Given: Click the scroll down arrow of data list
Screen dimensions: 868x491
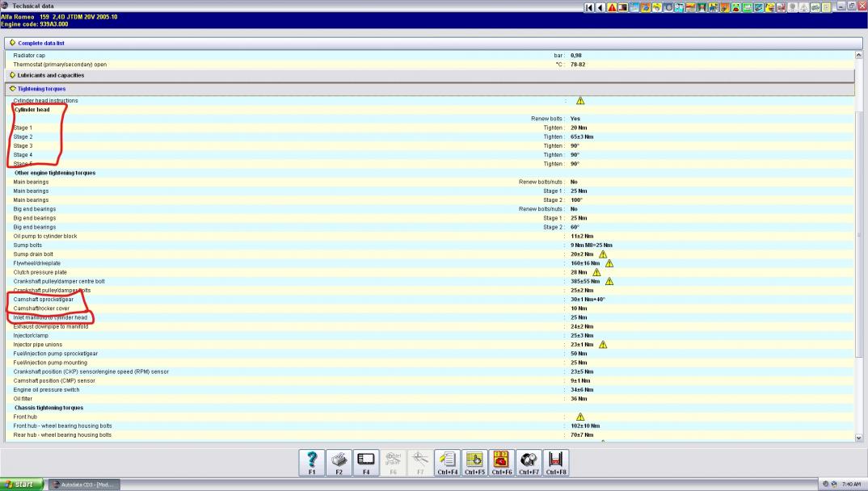Looking at the screenshot, I should (x=858, y=438).
